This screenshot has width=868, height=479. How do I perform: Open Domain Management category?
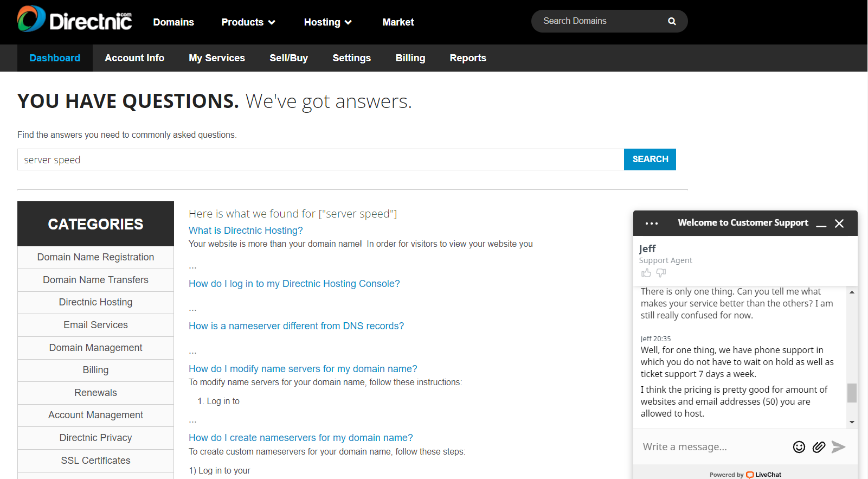[95, 348]
